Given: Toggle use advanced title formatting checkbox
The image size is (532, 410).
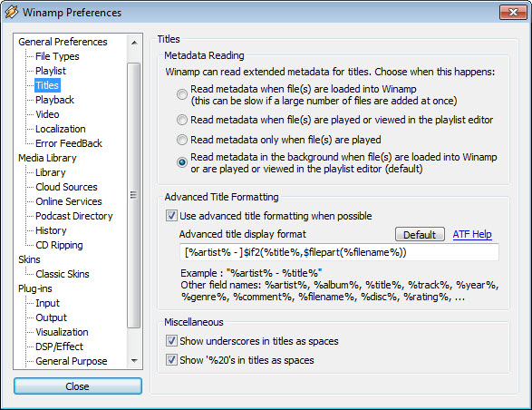Looking at the screenshot, I should click(x=171, y=215).
